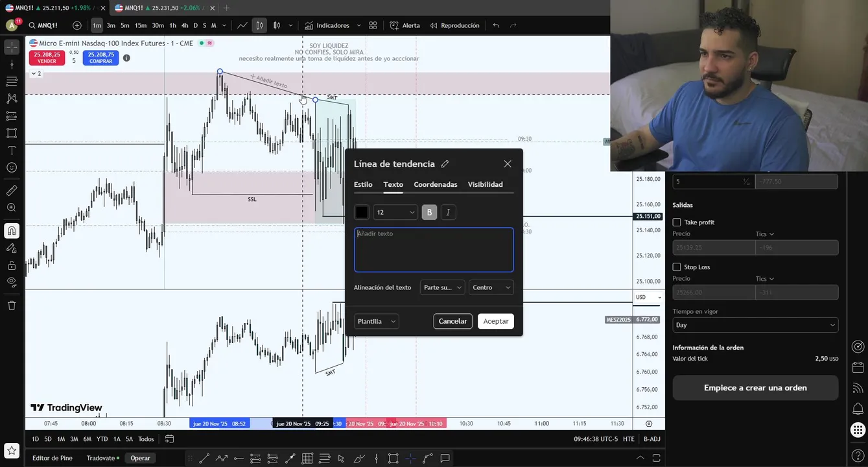Enable the Stop Loss checkbox
The width and height of the screenshot is (868, 467).
[677, 267]
